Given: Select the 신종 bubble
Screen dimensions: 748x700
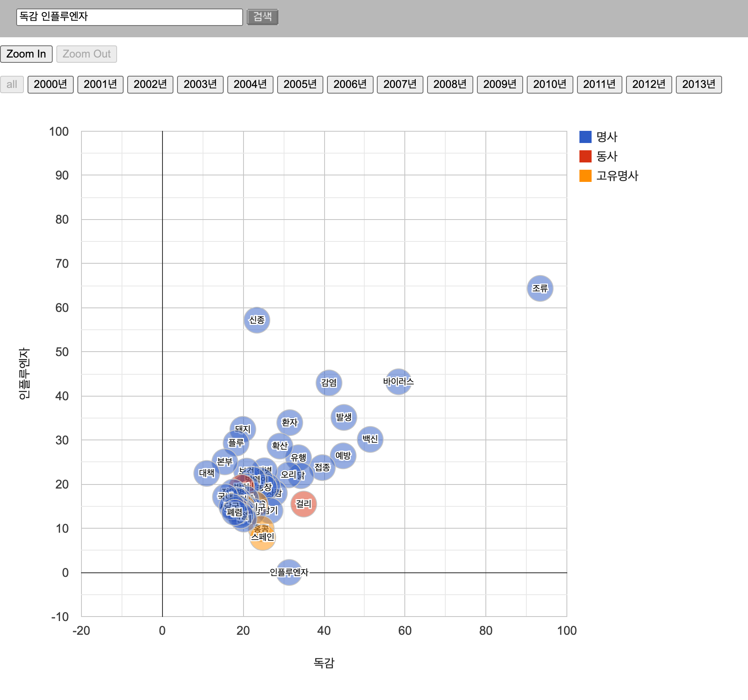Looking at the screenshot, I should point(257,320).
